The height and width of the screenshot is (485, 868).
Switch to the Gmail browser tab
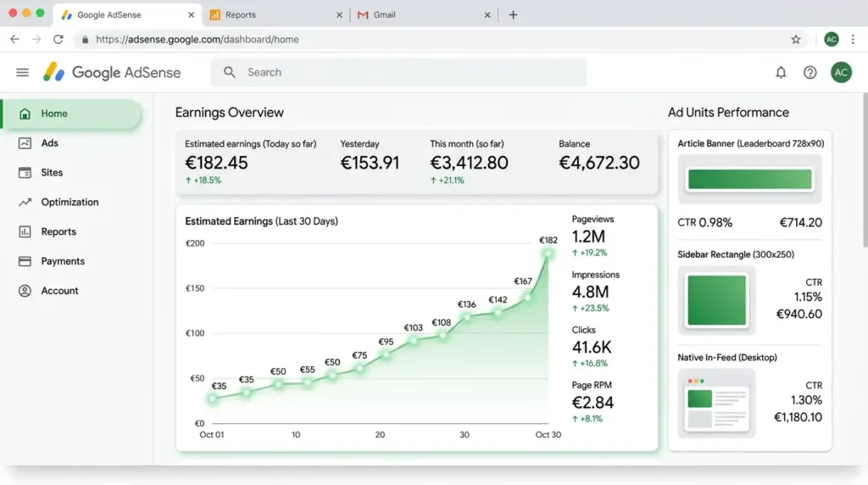(x=424, y=15)
